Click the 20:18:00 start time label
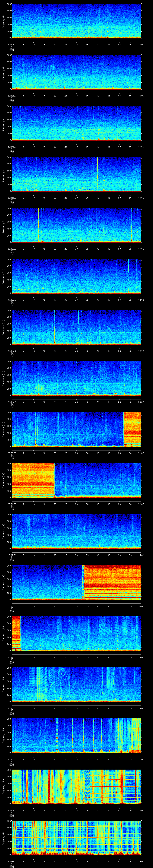 (12, 351)
